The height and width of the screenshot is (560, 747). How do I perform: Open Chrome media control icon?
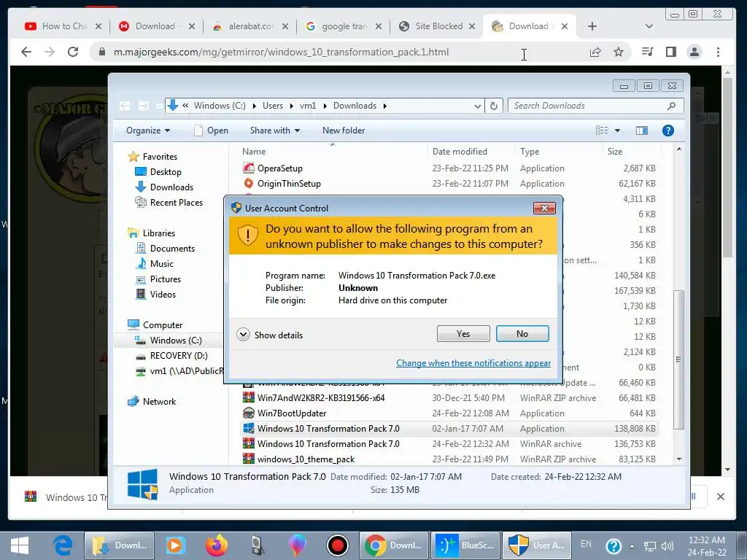(647, 52)
